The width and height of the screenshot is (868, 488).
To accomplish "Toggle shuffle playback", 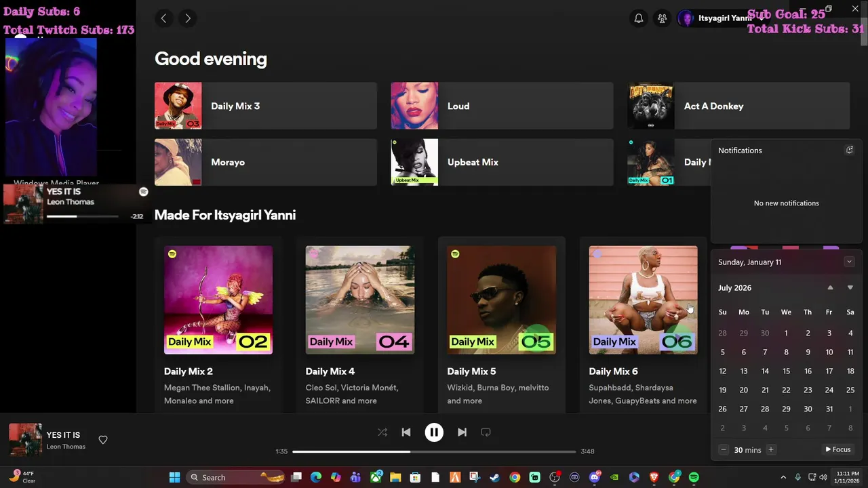I will tap(382, 432).
